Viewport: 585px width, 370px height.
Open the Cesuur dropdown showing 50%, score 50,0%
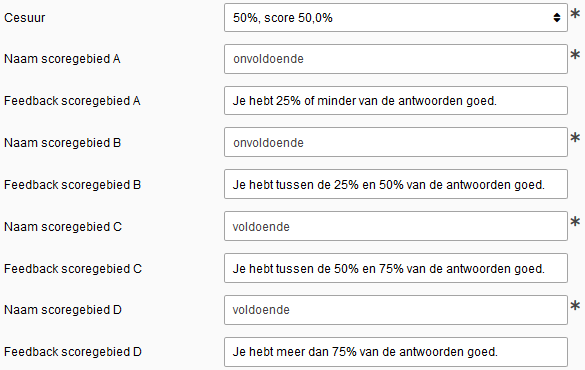pyautogui.click(x=396, y=18)
